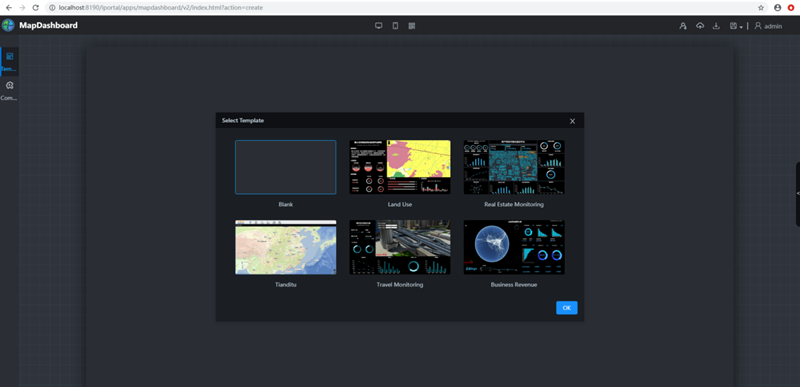Screen dimensions: 800x387
Task: Close the Select Template dialog
Action: tap(572, 121)
